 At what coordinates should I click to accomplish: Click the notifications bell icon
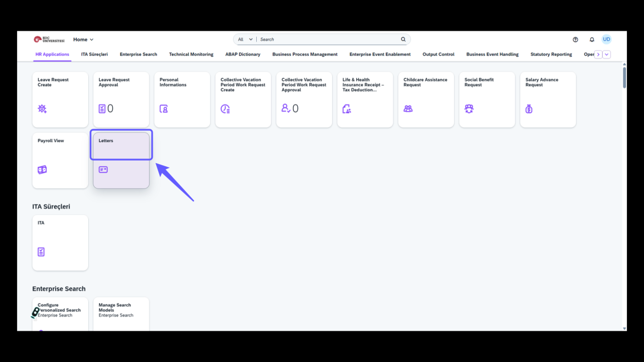click(x=592, y=40)
